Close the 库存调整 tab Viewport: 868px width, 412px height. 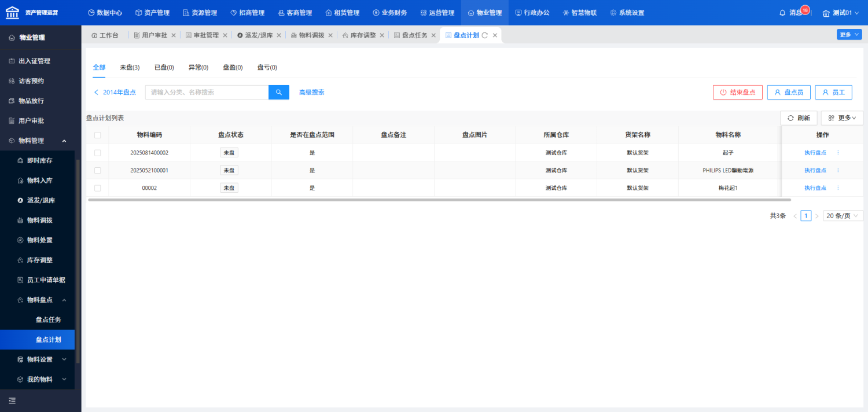pos(382,35)
